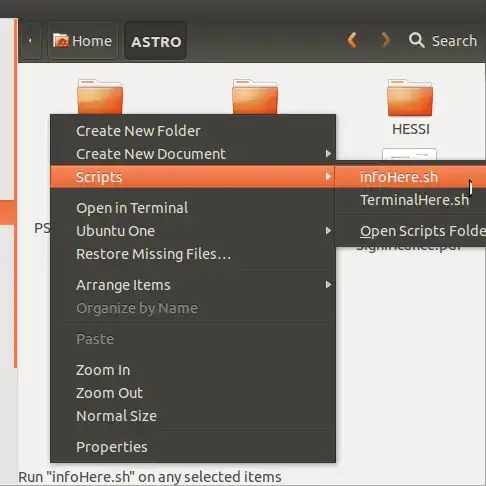Click the Search label in toolbar

point(454,41)
